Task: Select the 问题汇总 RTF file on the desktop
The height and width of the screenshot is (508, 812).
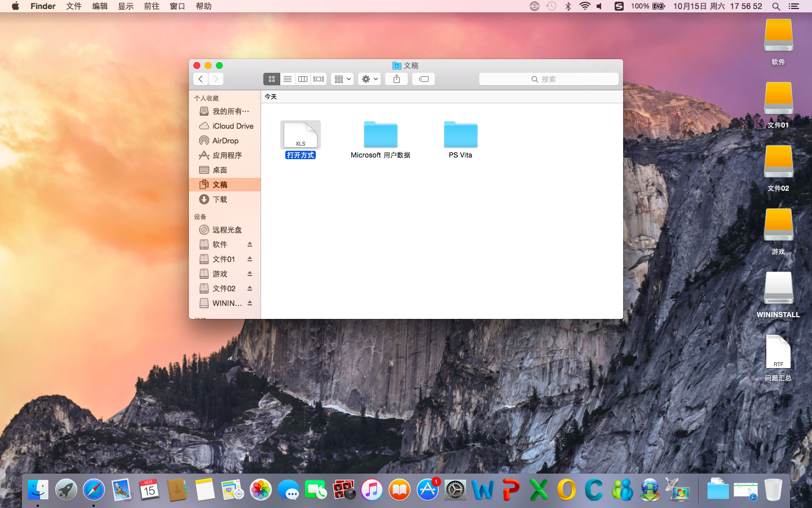Action: click(779, 358)
